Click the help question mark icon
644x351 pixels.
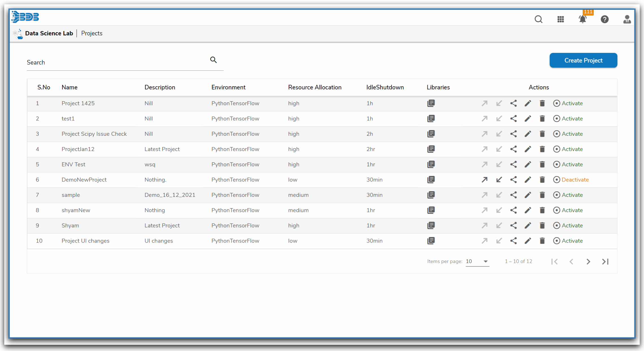pyautogui.click(x=604, y=19)
